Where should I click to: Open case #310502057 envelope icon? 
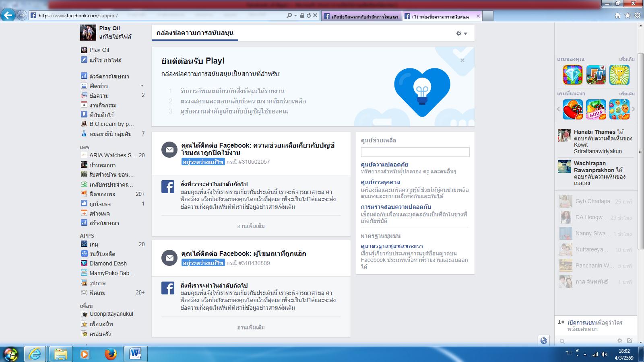pyautogui.click(x=169, y=150)
